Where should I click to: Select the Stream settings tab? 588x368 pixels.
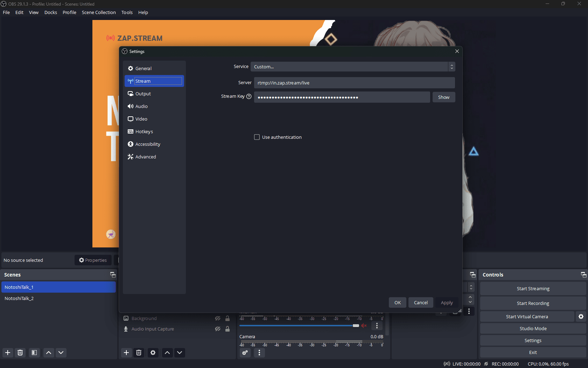[x=154, y=81]
